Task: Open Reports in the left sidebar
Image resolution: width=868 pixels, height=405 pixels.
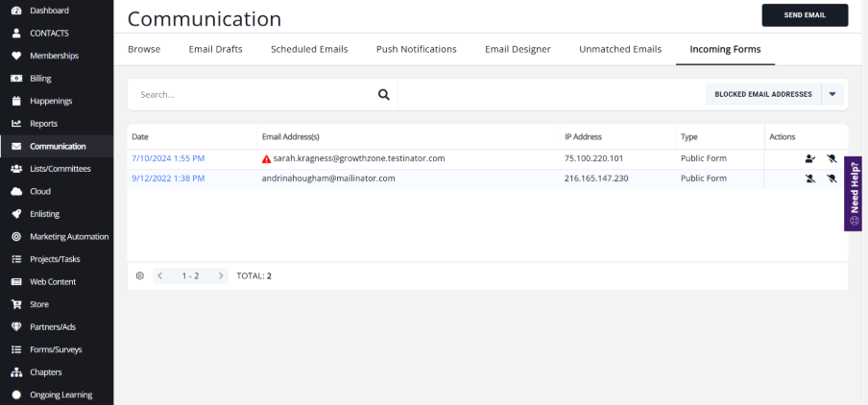Action: (43, 124)
